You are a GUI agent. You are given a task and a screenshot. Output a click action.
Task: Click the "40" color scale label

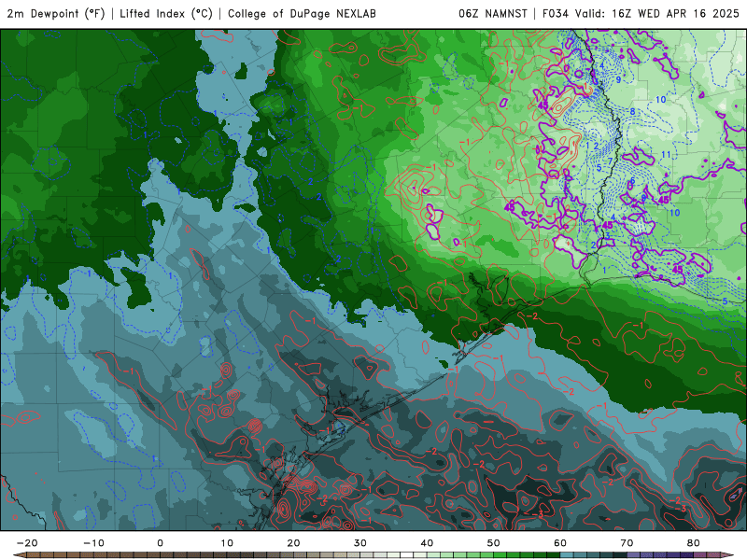(427, 543)
